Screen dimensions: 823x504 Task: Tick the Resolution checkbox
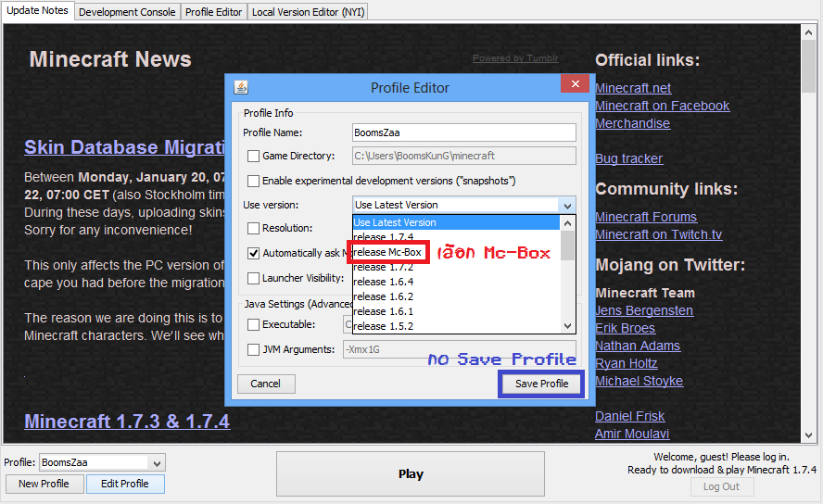click(x=254, y=228)
